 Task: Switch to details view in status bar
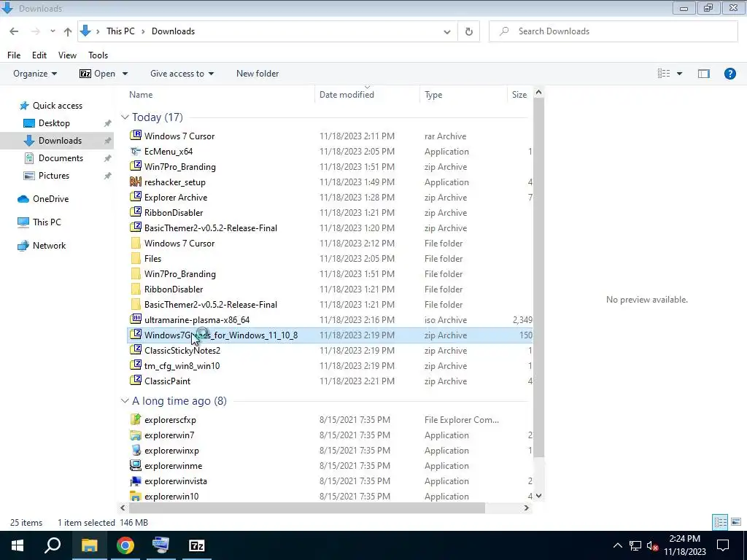pyautogui.click(x=720, y=522)
